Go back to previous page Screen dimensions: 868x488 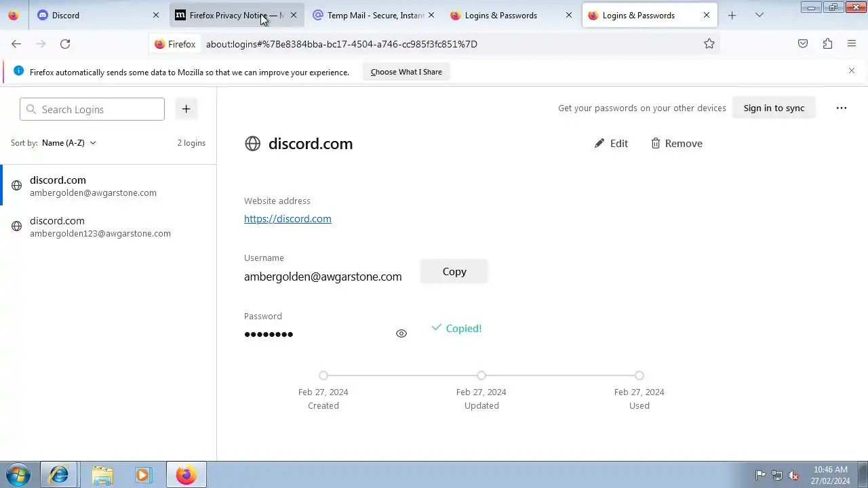click(x=16, y=43)
